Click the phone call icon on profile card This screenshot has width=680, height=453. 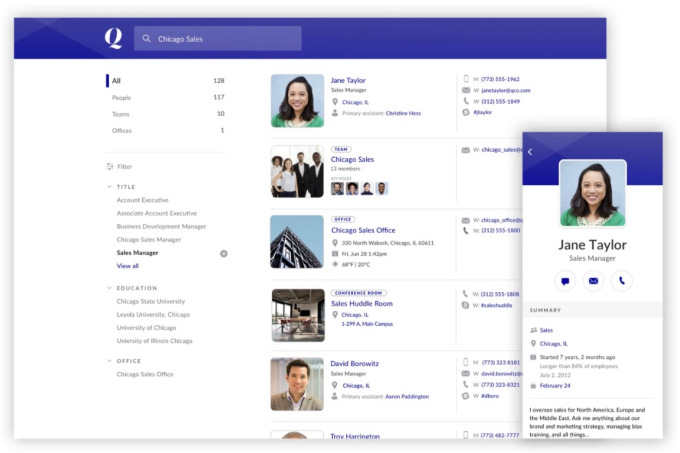click(621, 281)
